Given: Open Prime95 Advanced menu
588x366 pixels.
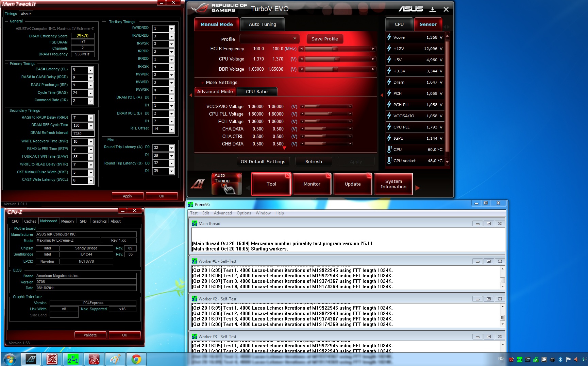Looking at the screenshot, I should pyautogui.click(x=223, y=213).
